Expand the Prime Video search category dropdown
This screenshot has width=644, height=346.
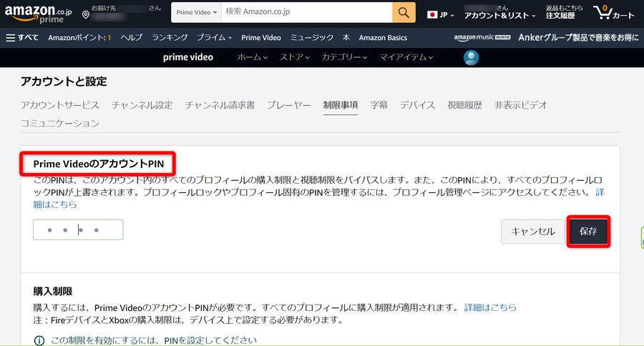pos(196,13)
